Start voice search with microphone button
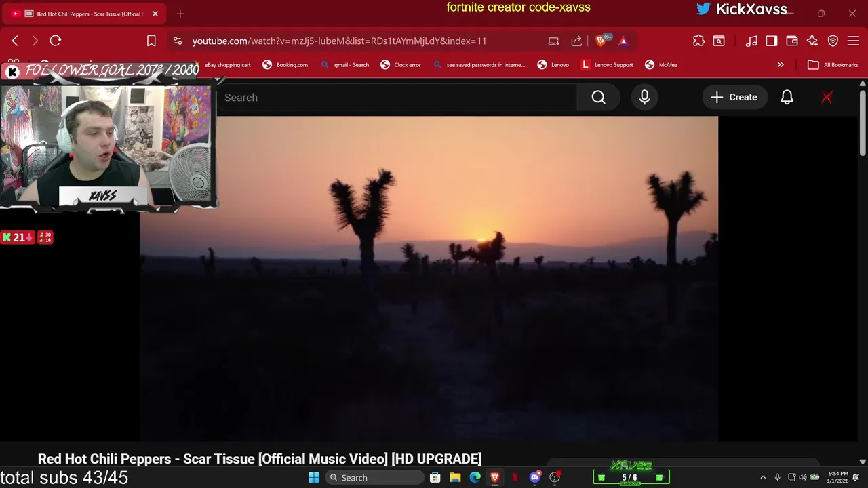Screen dimensions: 868x488 [644, 98]
